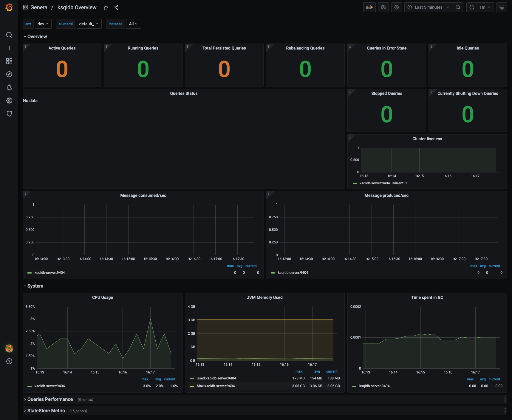
Task: Open dashboard settings gear in top bar
Action: click(x=397, y=7)
